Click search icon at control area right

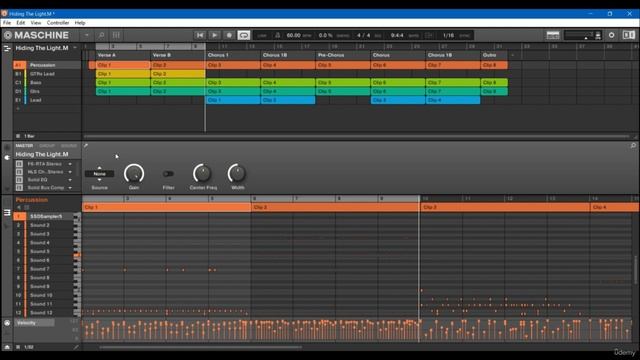[633, 146]
